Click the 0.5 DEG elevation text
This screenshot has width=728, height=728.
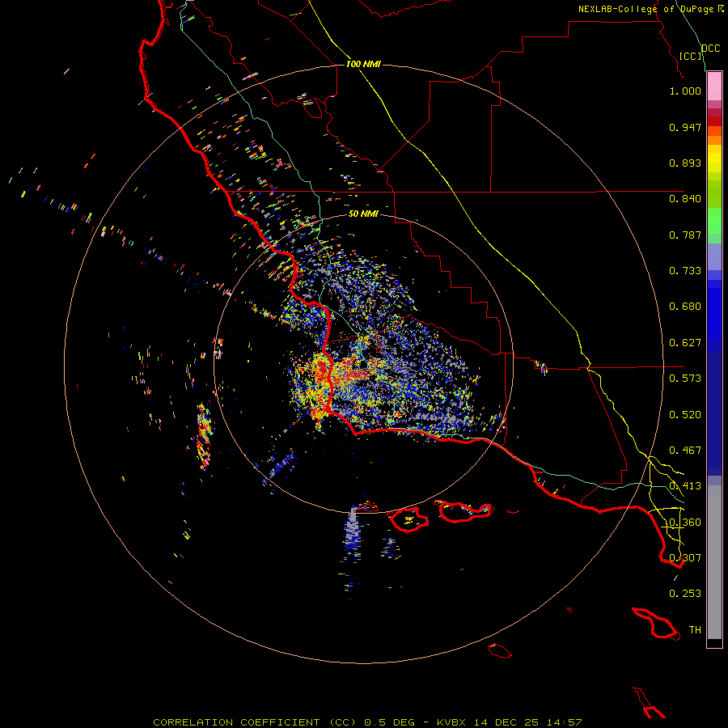(389, 722)
